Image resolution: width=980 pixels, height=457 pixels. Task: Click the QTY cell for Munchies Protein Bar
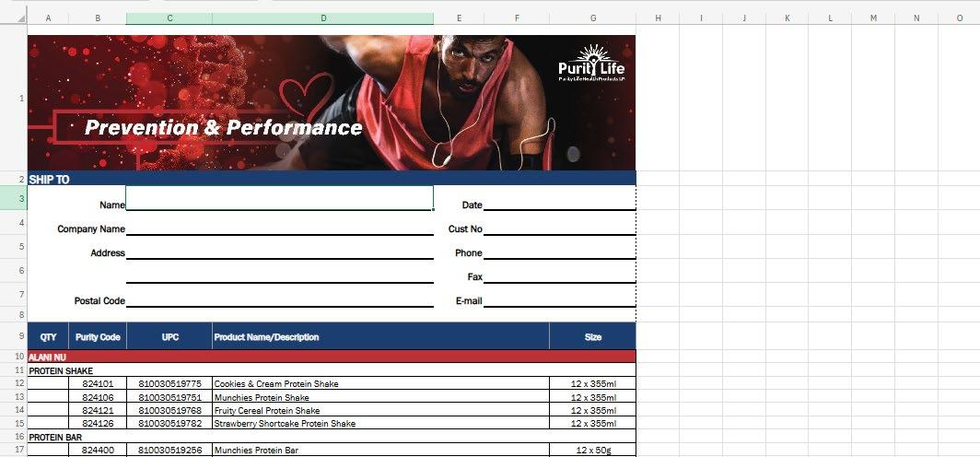48,450
